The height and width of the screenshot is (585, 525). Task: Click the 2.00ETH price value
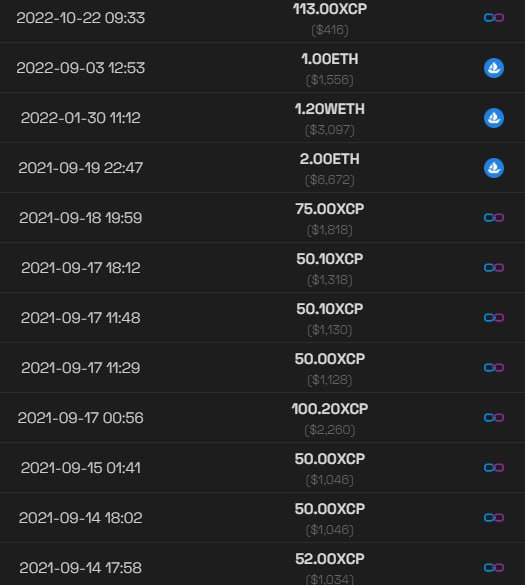329,159
